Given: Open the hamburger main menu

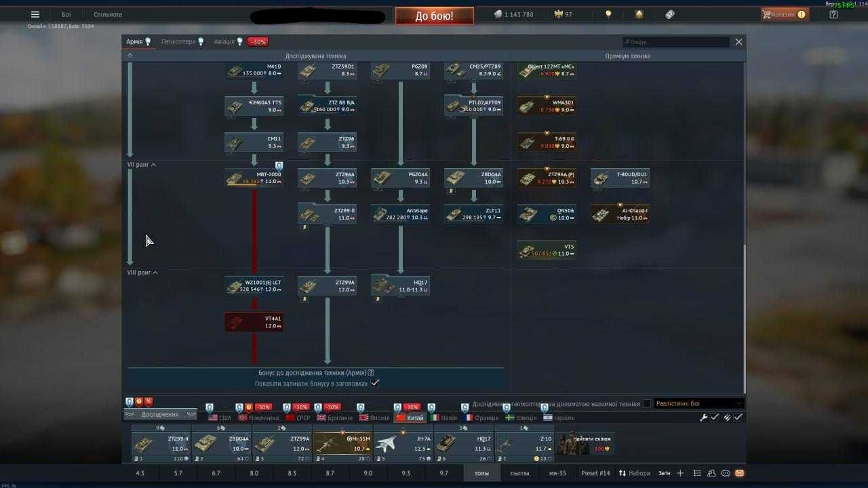Looking at the screenshot, I should (x=35, y=14).
